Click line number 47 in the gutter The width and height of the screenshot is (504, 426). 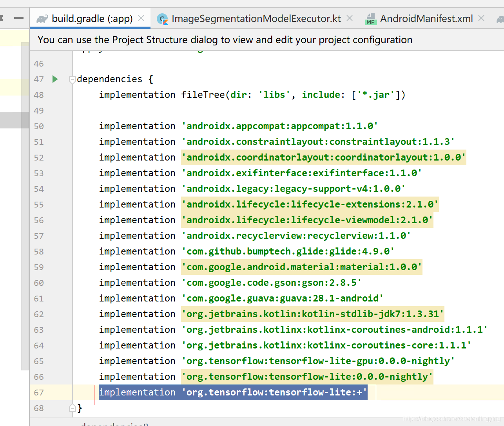point(39,79)
